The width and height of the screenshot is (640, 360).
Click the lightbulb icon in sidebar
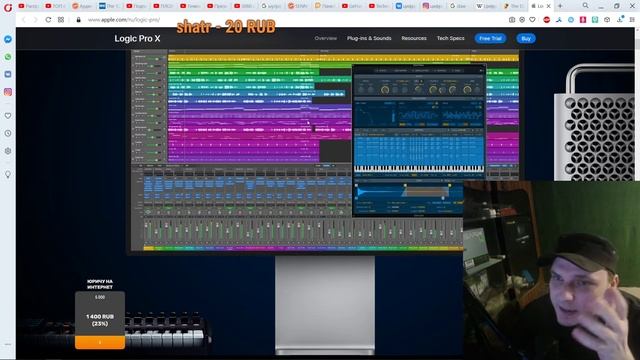[x=8, y=175]
